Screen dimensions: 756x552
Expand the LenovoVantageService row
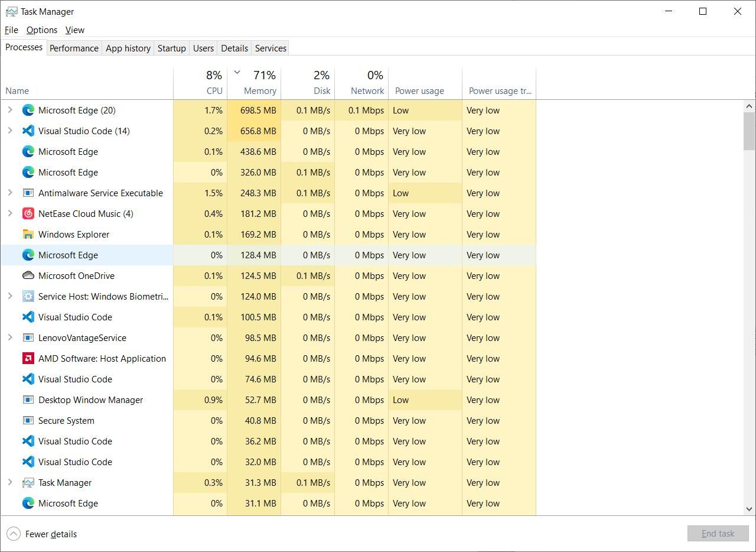click(x=10, y=337)
